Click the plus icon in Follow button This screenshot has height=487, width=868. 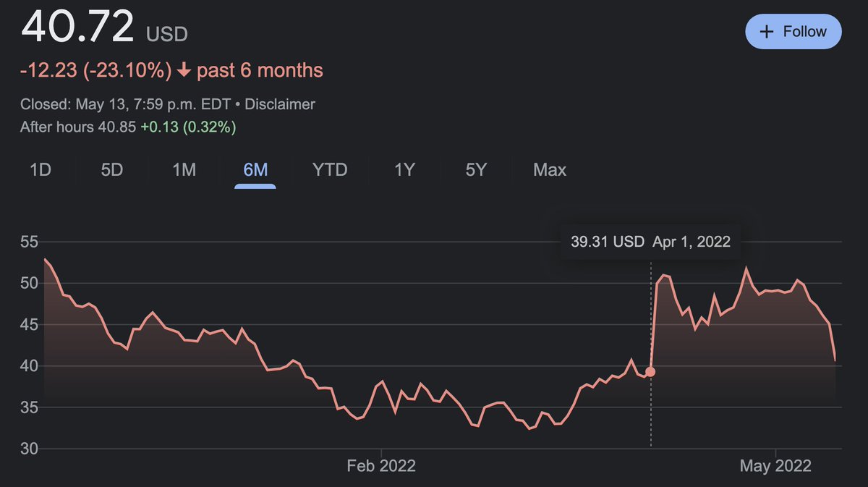click(x=767, y=32)
